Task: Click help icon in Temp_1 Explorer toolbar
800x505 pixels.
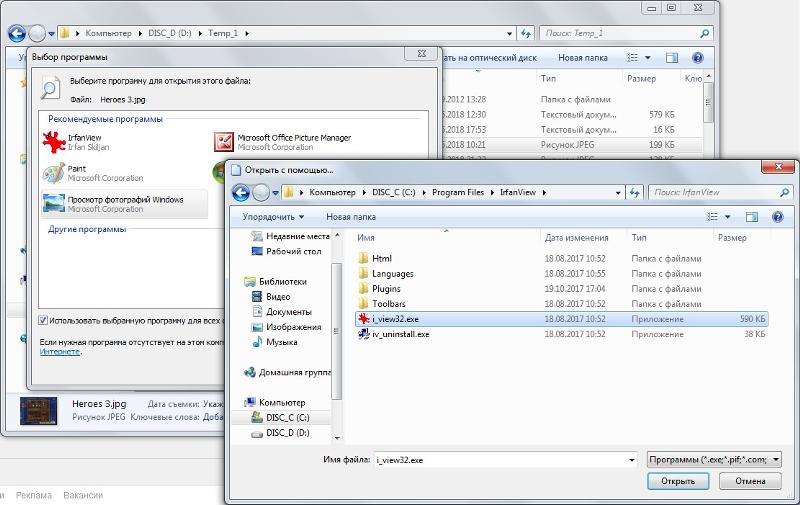Action: pos(697,58)
